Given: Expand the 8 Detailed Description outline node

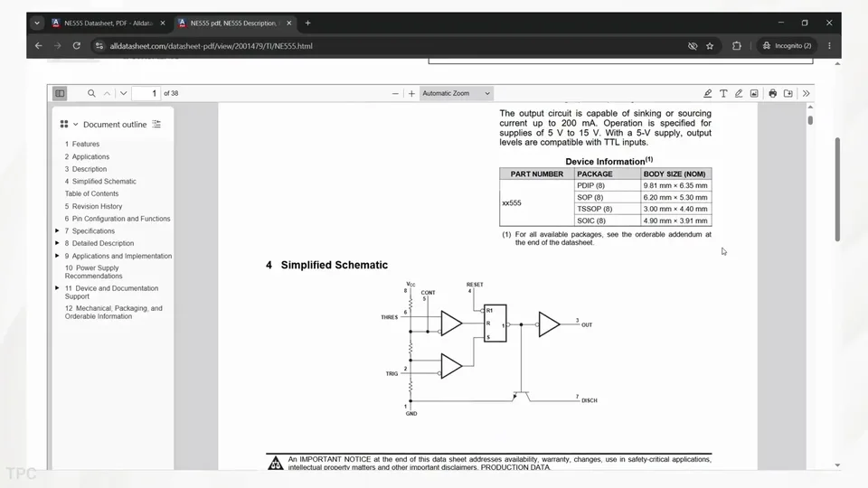Looking at the screenshot, I should (x=57, y=243).
